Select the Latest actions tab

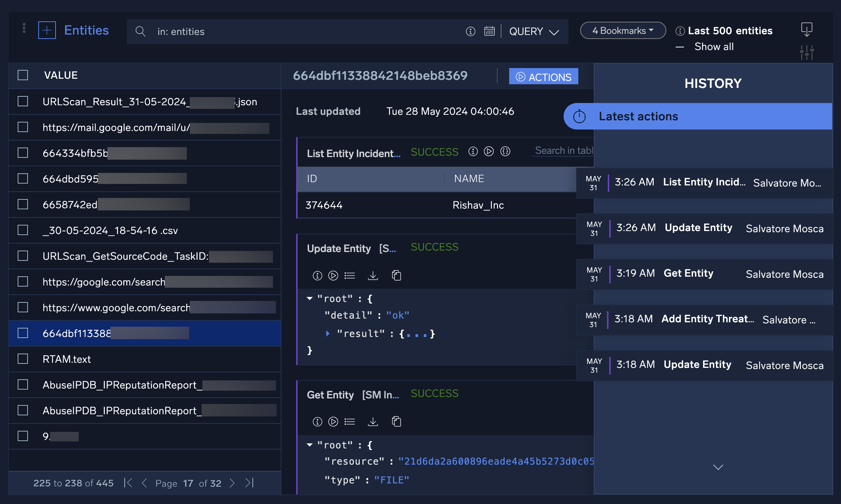(x=638, y=116)
